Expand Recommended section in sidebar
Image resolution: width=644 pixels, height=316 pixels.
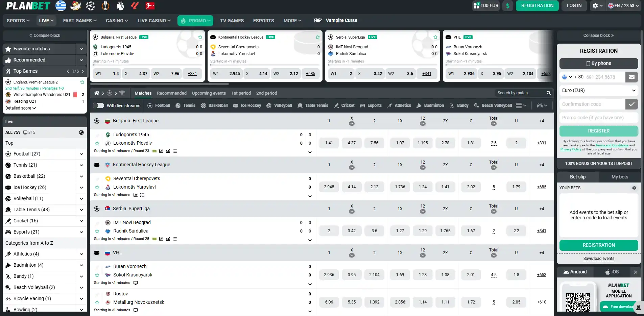(x=81, y=60)
